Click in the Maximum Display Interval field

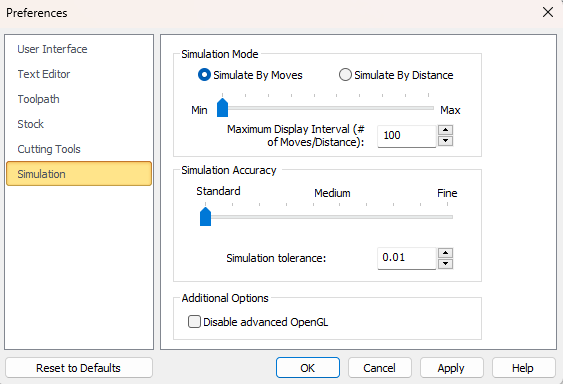point(406,136)
